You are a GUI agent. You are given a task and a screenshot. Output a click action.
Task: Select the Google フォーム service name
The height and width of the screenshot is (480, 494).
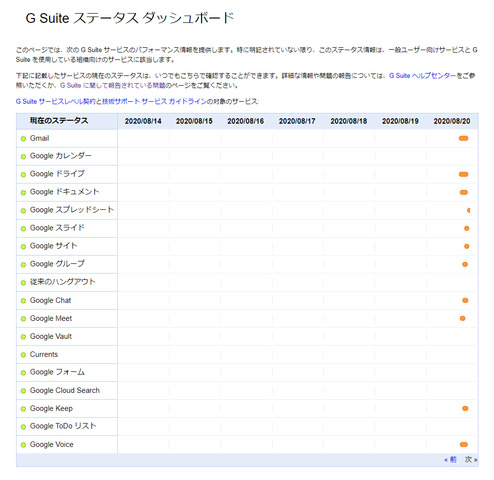(57, 372)
